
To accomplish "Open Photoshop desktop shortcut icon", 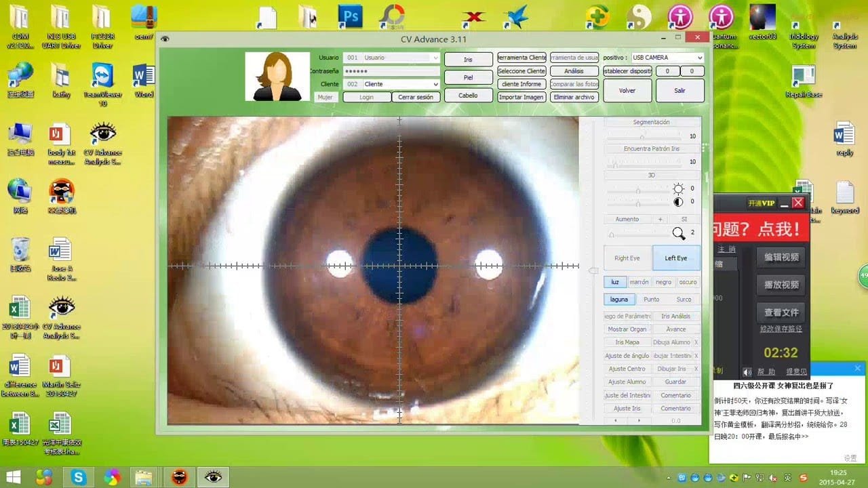I will (x=351, y=16).
